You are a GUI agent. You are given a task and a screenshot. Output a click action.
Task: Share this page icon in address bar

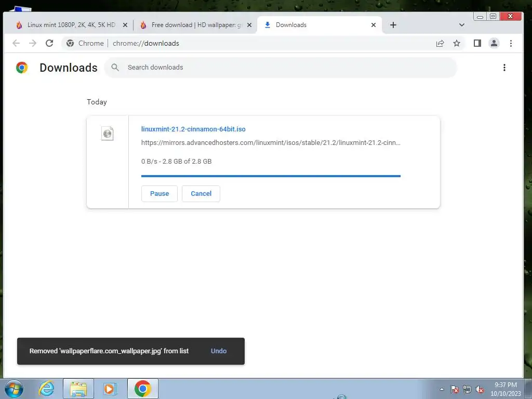[x=440, y=43]
